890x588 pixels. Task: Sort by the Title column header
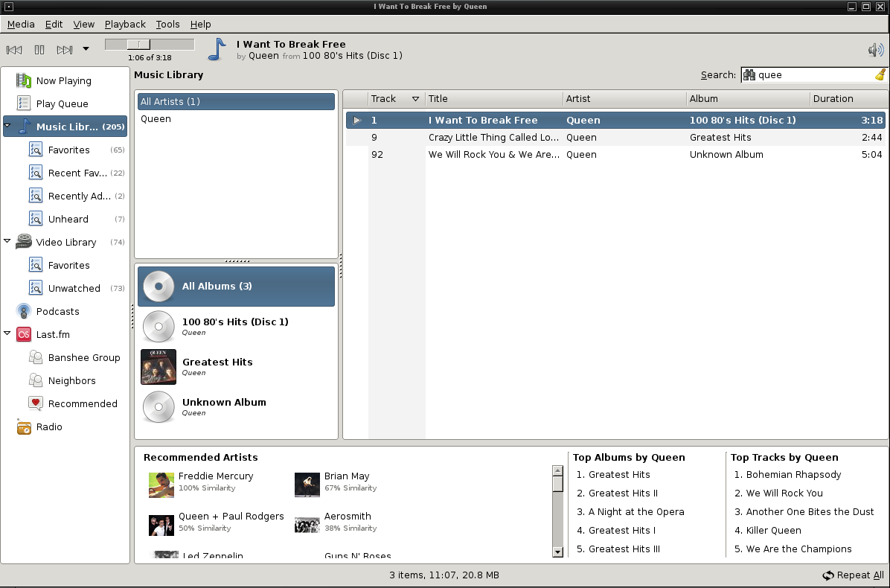click(494, 99)
